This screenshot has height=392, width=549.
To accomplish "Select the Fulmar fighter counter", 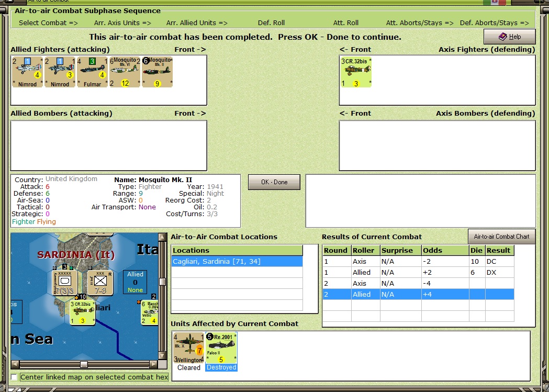I will coord(92,72).
